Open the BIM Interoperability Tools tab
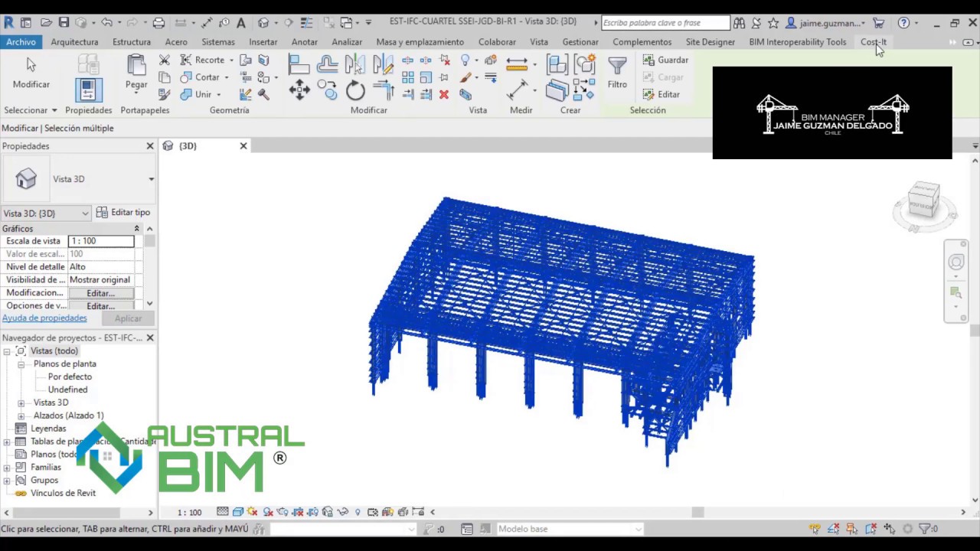 click(x=798, y=42)
